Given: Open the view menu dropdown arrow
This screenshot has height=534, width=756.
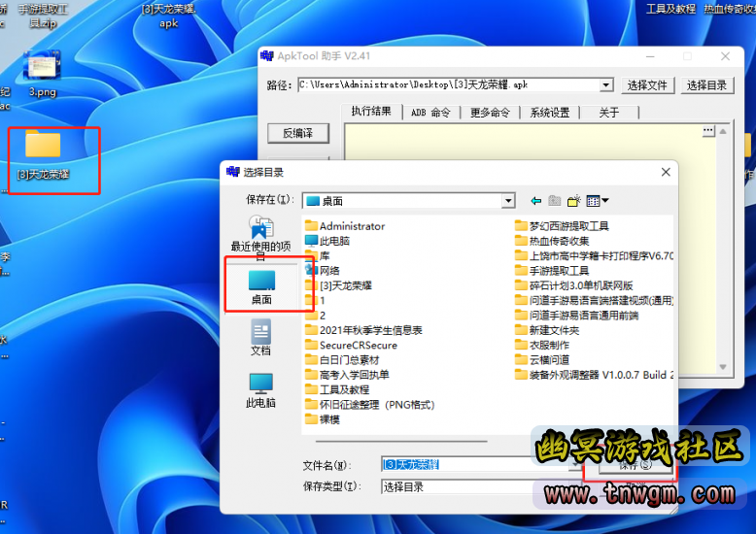Looking at the screenshot, I should (x=605, y=200).
